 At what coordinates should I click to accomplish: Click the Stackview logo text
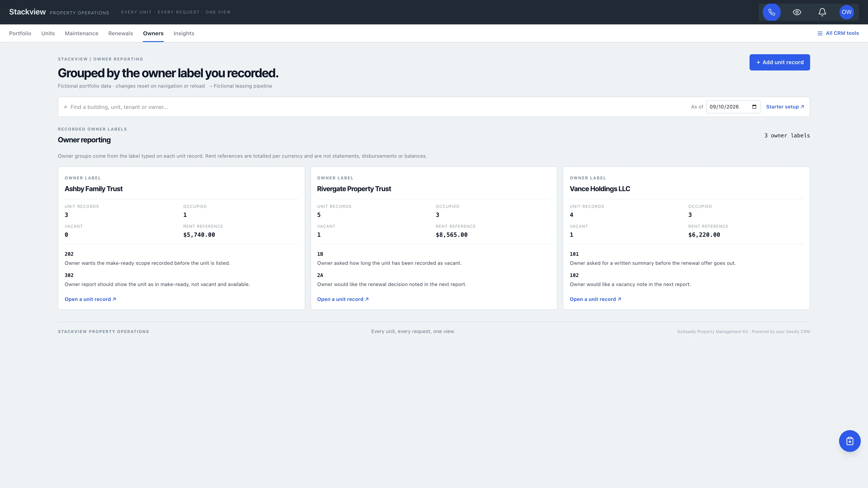click(x=27, y=12)
